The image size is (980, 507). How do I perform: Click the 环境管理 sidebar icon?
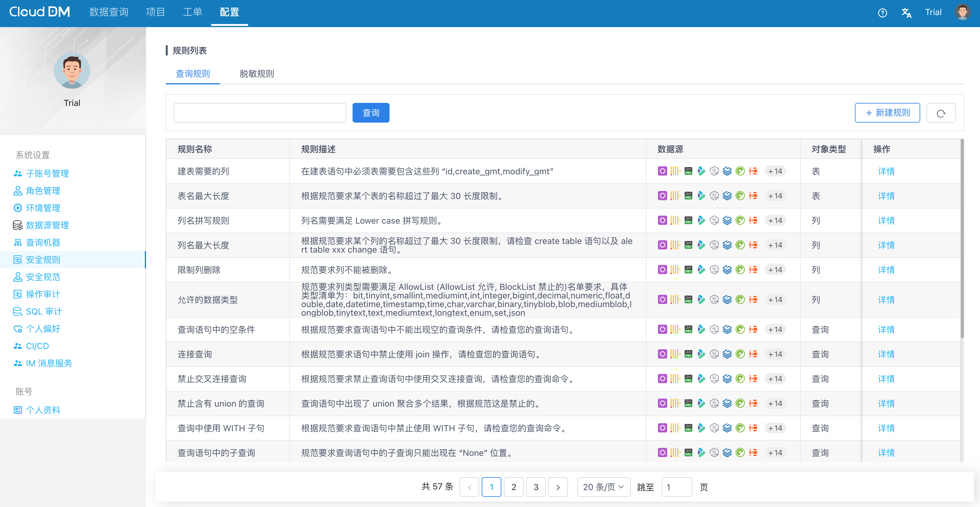tap(18, 208)
